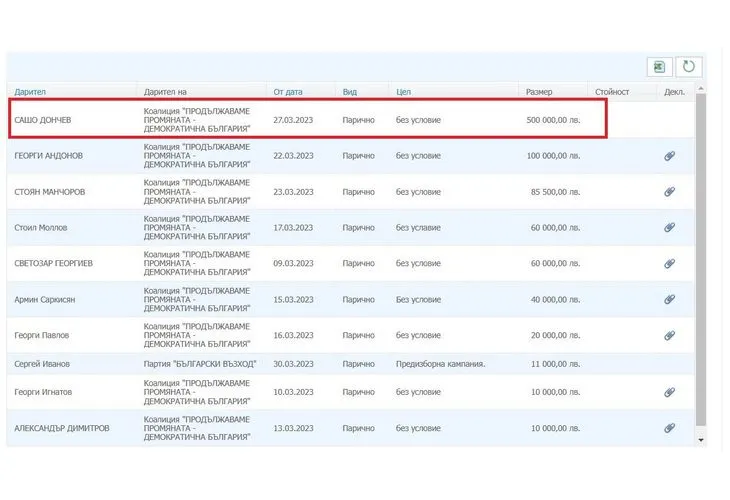Export the table to Excel
This screenshot has width=730, height=500.
coord(659,67)
